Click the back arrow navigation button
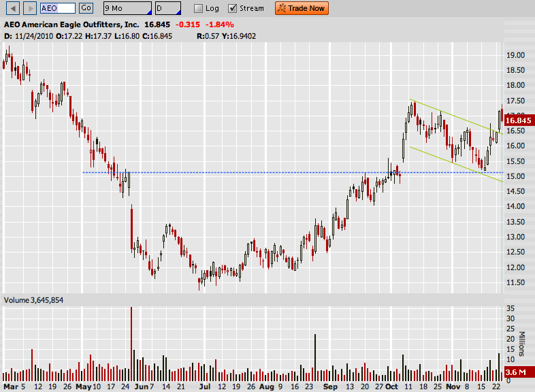This screenshot has width=535, height=392. 12,8
